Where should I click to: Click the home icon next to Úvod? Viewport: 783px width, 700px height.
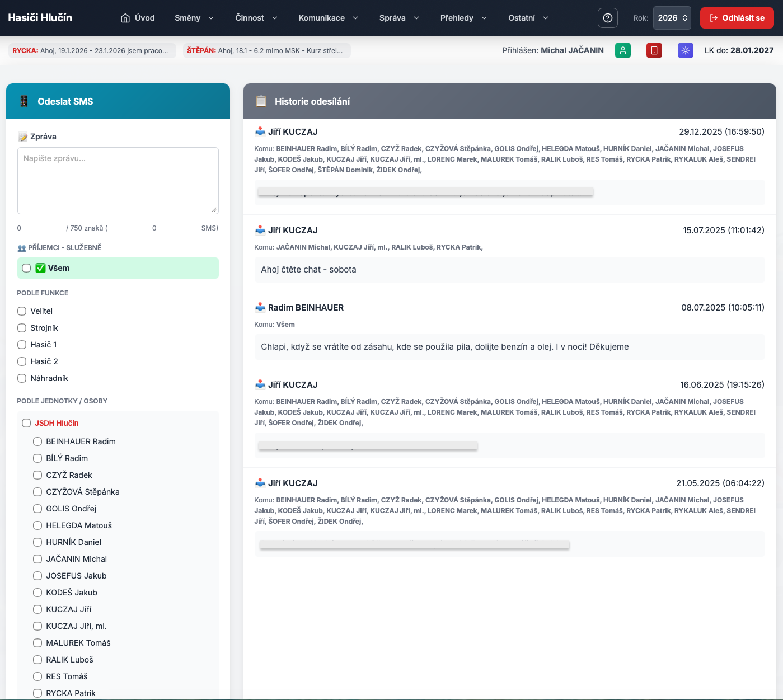(125, 18)
